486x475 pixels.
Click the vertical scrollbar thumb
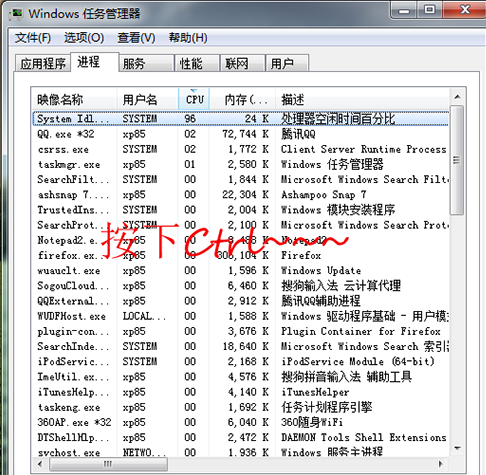[457, 160]
